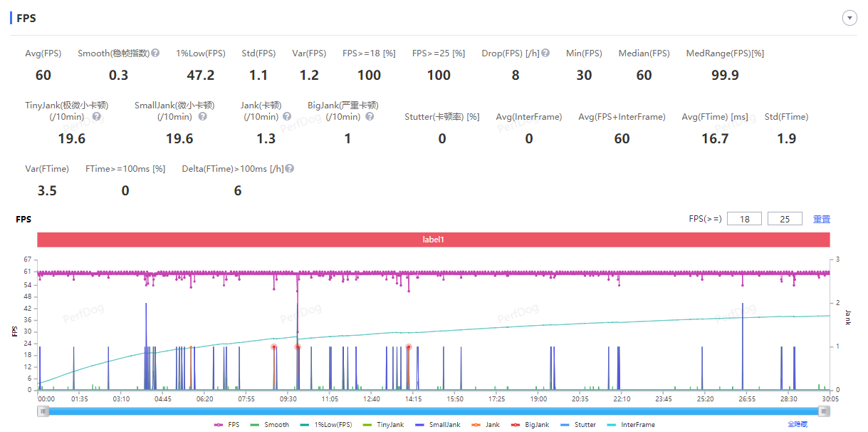
Task: Open the help icon for BigJank(严重卡顿)
Action: point(370,117)
